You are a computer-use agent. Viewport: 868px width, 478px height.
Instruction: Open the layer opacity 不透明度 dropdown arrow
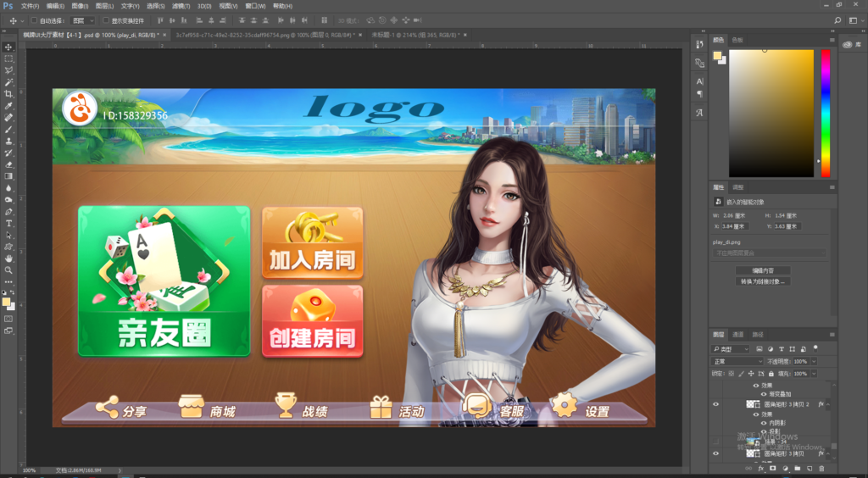click(x=812, y=361)
